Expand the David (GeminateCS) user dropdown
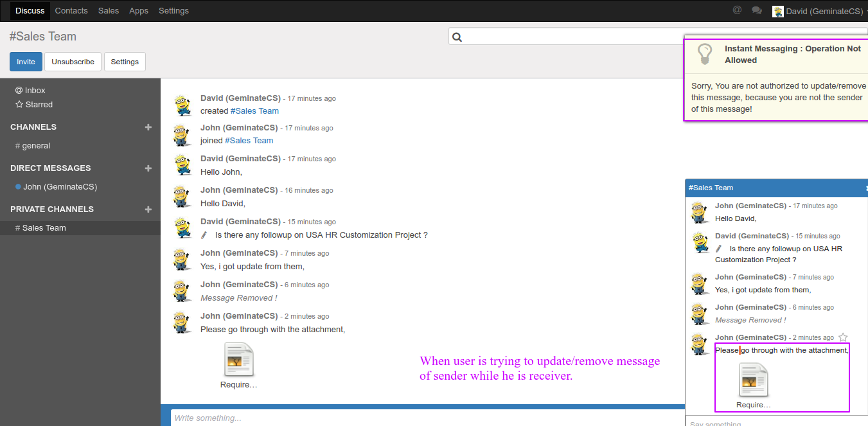 (x=820, y=11)
